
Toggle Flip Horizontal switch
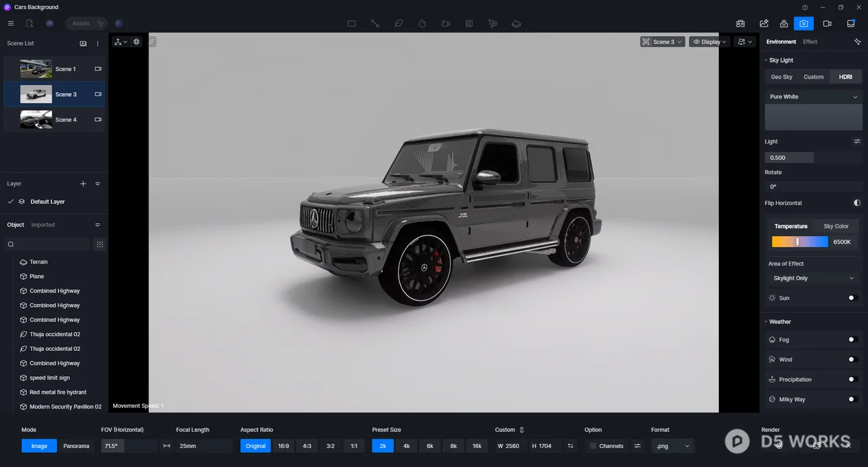857,203
